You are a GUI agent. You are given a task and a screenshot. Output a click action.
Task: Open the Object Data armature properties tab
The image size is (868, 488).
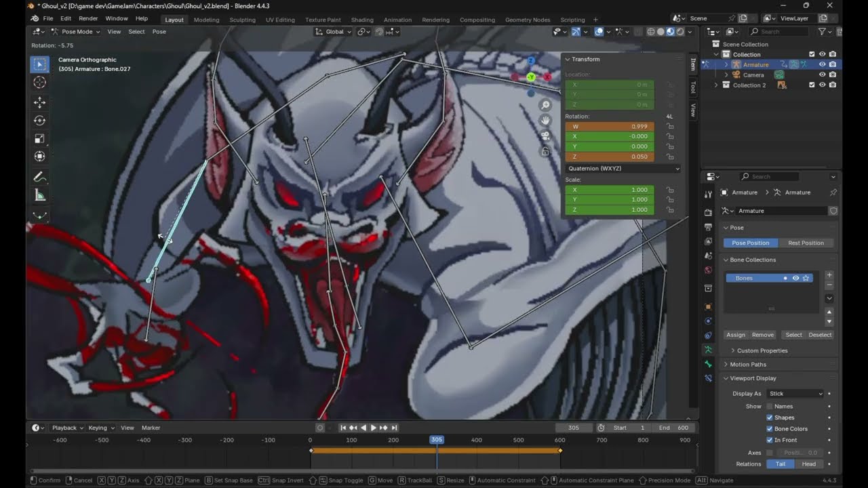[x=709, y=350]
